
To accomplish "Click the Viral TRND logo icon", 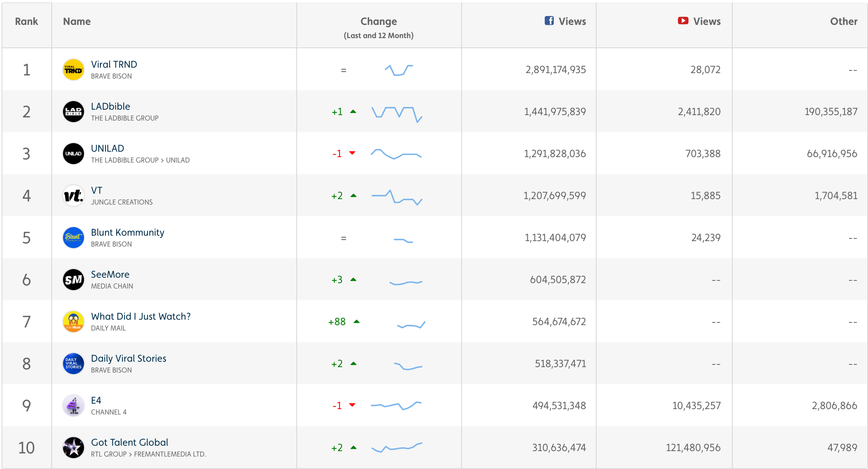I will pos(73,70).
